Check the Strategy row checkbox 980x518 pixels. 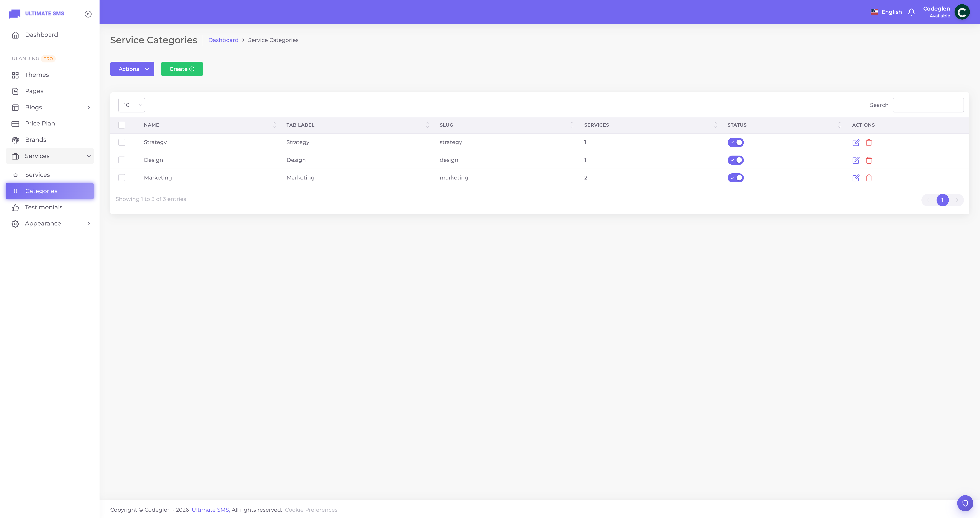122,143
